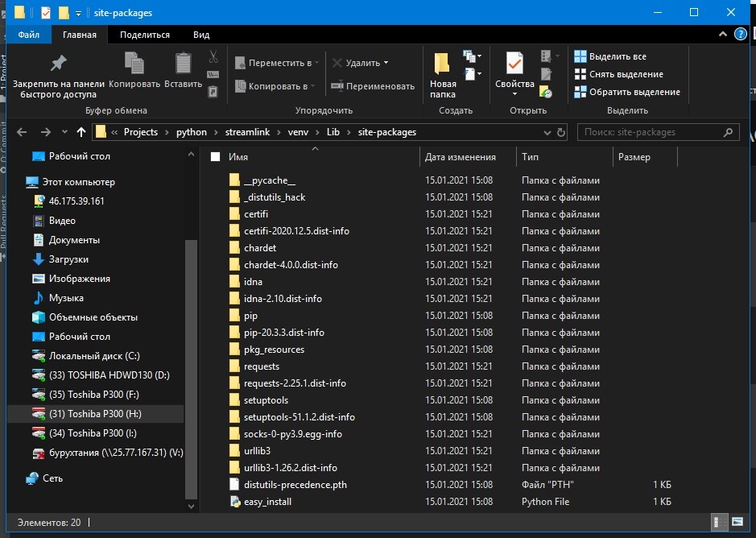The width and height of the screenshot is (756, 538).
Task: Open the quick access toolbar customize arrow
Action: 78,14
